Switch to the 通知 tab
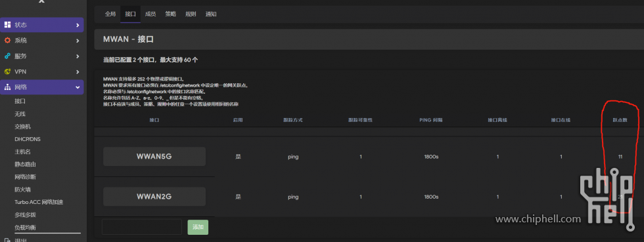Viewport: 644px width, 242px height. pos(211,14)
